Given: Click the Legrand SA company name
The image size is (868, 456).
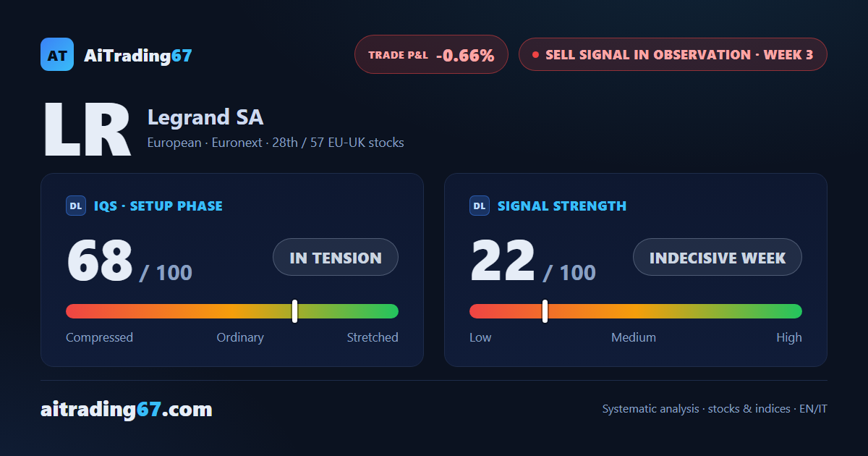Looking at the screenshot, I should tap(205, 117).
